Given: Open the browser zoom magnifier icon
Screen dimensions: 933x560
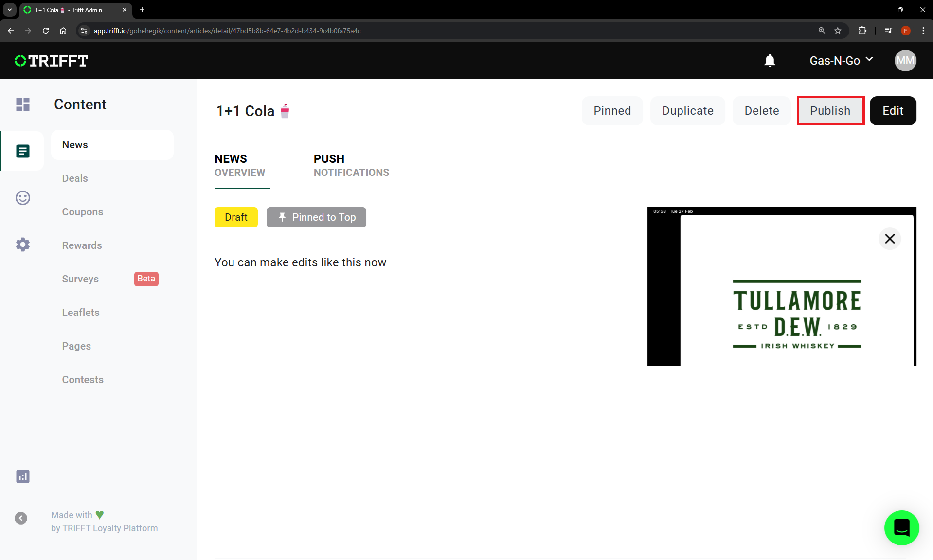Looking at the screenshot, I should tap(822, 31).
